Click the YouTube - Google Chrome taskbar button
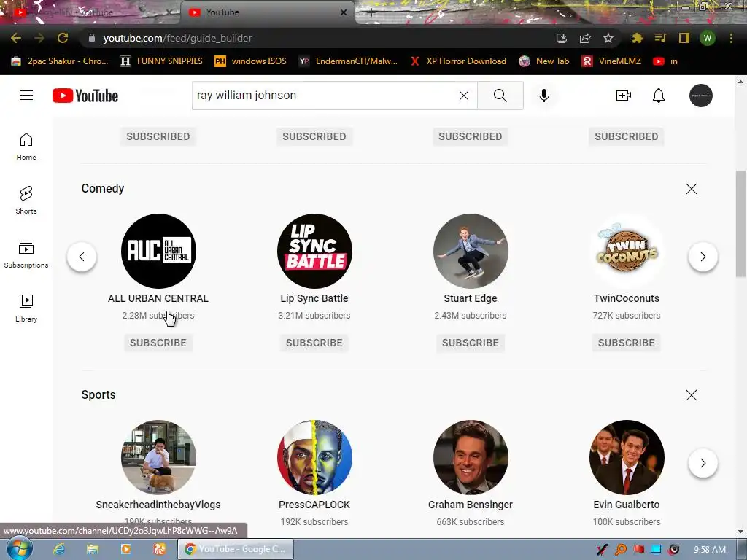The image size is (747, 560). 236,549
